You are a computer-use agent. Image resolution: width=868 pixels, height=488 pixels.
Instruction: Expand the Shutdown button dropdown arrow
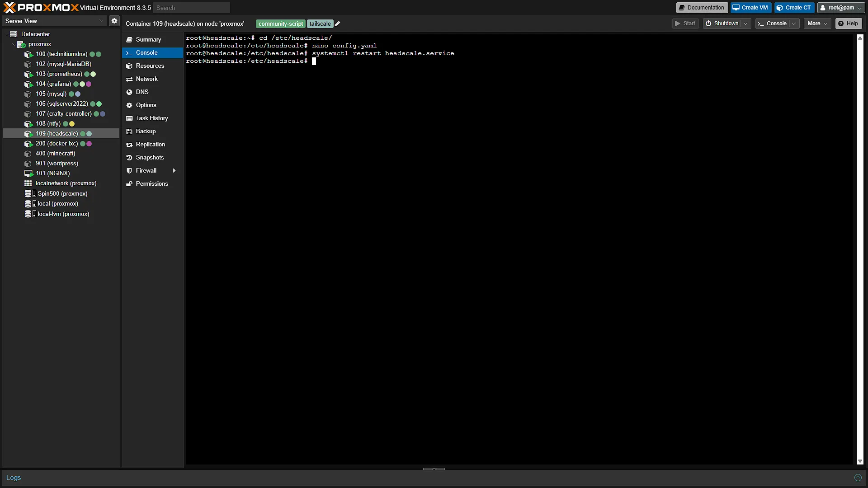click(x=745, y=23)
